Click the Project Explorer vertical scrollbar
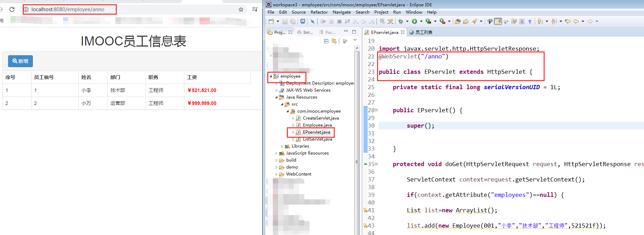 tap(357, 140)
